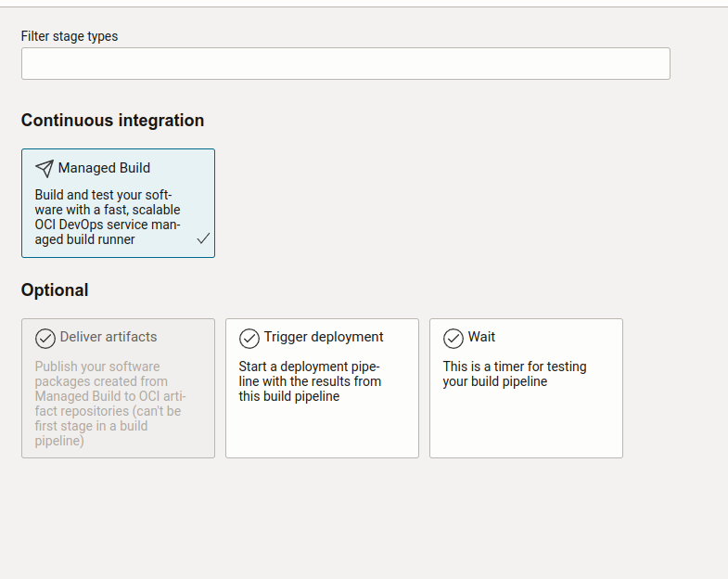
Task: Click blank area in Trigger deployment card
Action: coord(321,431)
